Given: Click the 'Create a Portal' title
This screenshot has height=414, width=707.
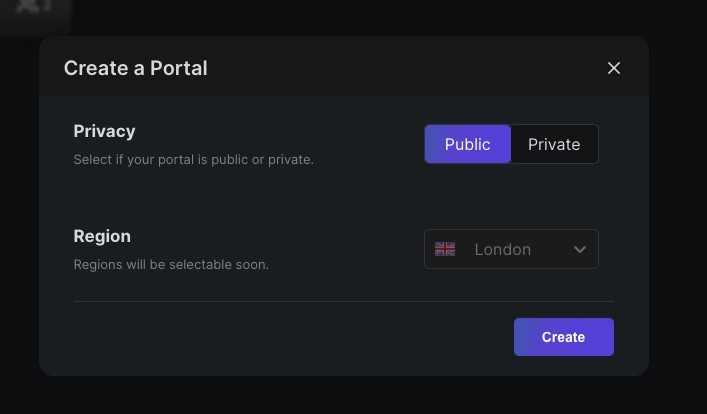Looking at the screenshot, I should 136,68.
